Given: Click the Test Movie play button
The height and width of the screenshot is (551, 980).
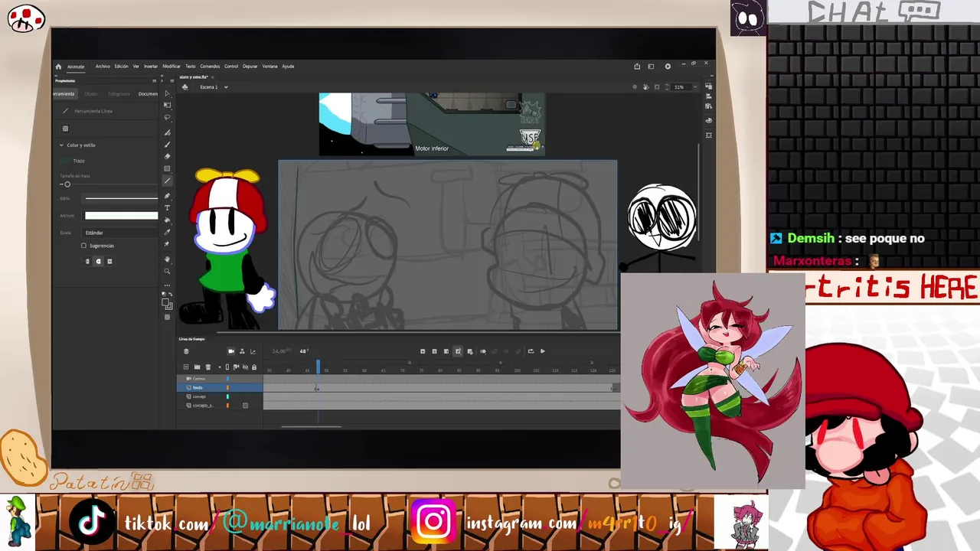Looking at the screenshot, I should [x=668, y=66].
